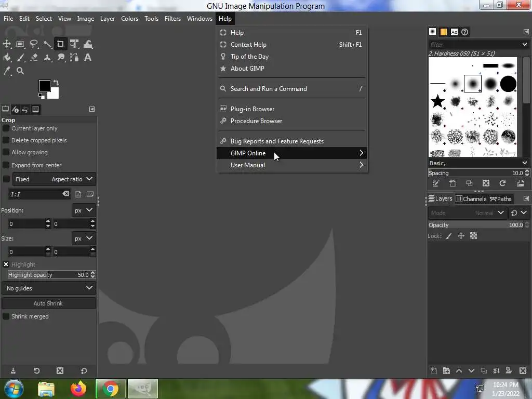Click the black foreground color swatch

(x=45, y=86)
